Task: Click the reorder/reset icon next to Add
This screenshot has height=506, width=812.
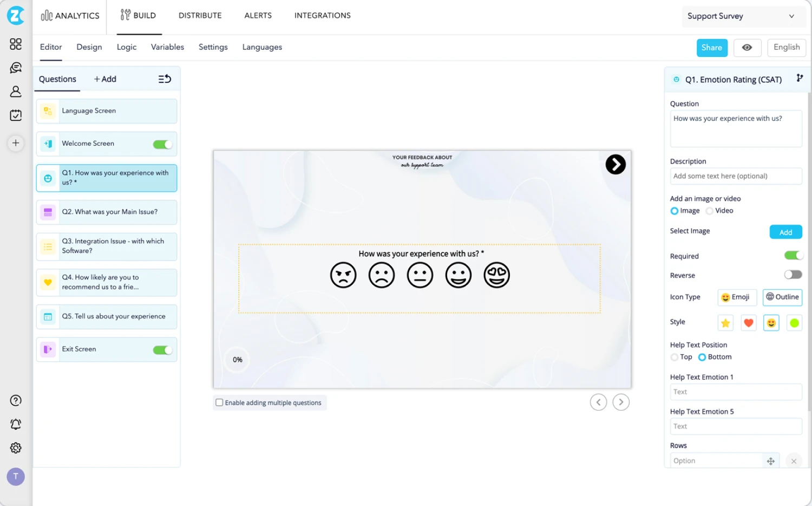Action: tap(164, 79)
